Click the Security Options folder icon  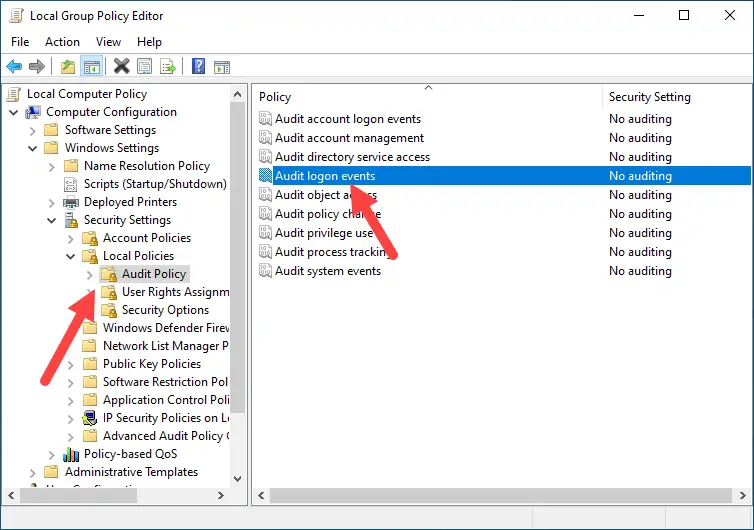[109, 310]
